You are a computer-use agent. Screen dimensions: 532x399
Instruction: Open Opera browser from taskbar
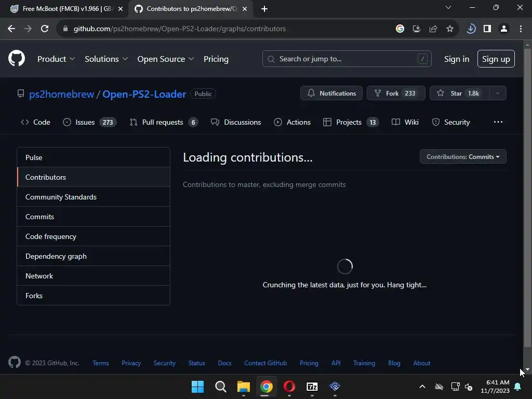pyautogui.click(x=289, y=387)
